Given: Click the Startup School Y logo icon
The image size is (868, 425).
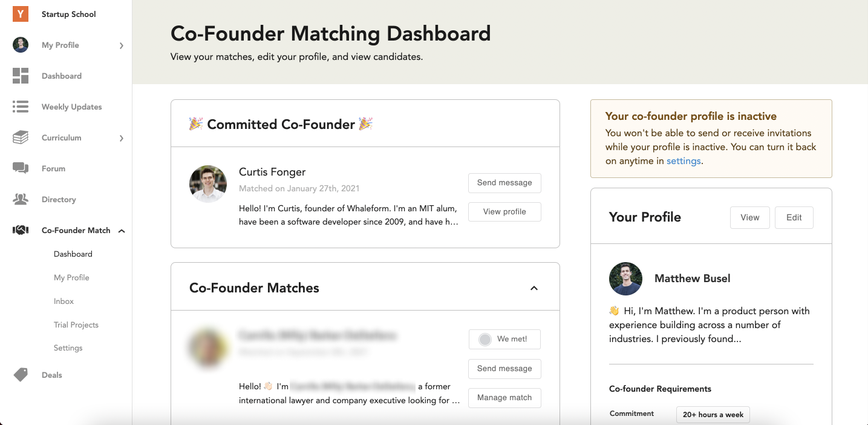Looking at the screenshot, I should 19,13.
